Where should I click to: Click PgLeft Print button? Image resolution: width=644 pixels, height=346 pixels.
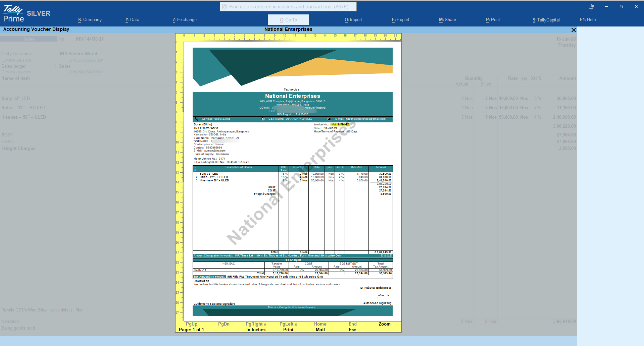coord(288,327)
